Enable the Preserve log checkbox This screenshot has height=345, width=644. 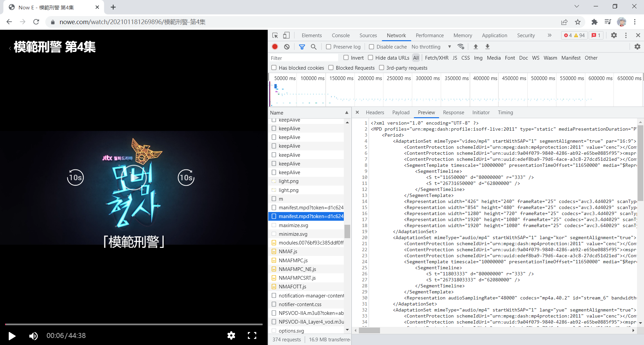click(329, 47)
